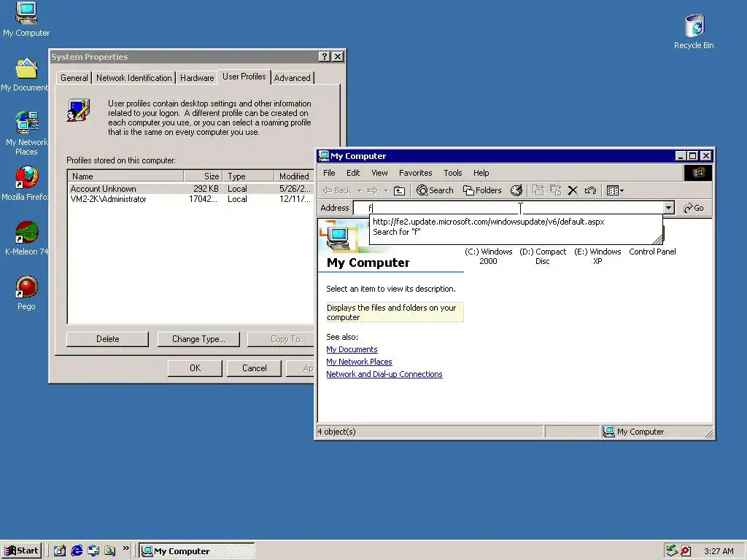Screen dimensions: 747x560
Task: Click the Back toolbar button
Action: tap(337, 190)
